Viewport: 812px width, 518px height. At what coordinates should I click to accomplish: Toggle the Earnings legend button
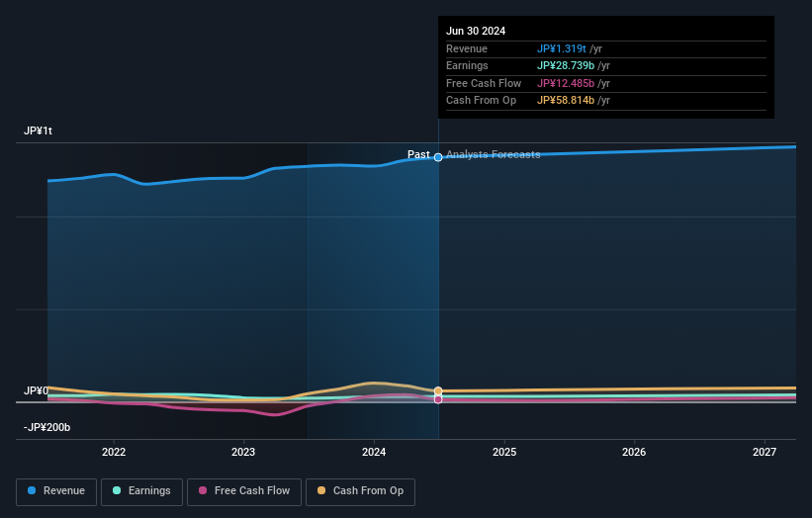pyautogui.click(x=141, y=491)
